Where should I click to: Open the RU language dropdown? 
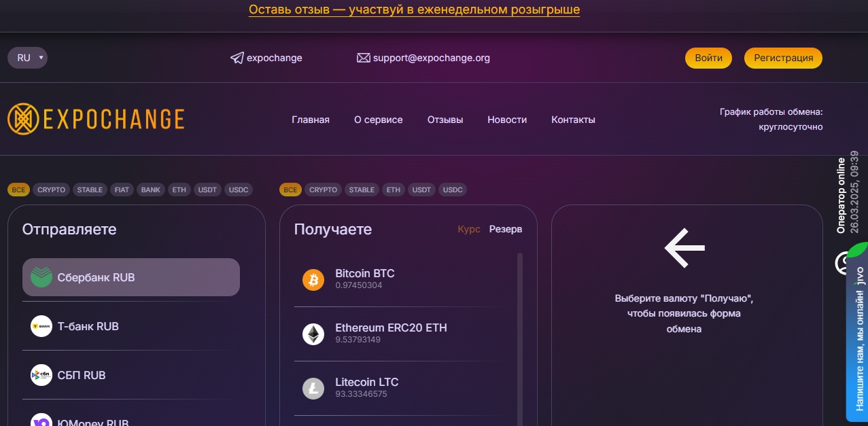point(27,58)
